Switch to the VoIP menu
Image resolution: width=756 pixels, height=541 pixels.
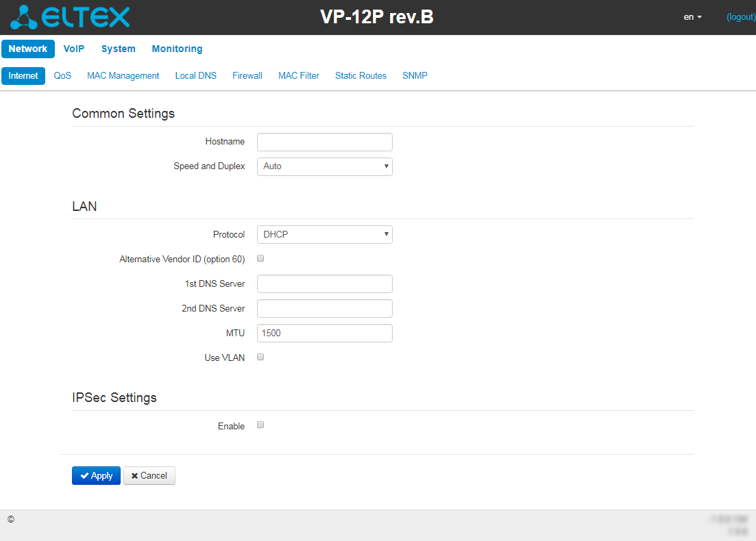coord(73,49)
